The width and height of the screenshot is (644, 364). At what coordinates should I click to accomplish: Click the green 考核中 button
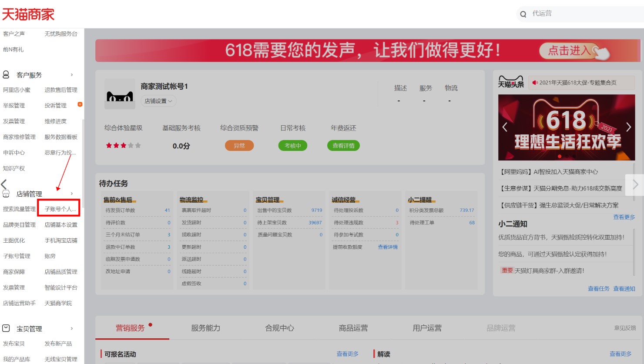click(293, 146)
